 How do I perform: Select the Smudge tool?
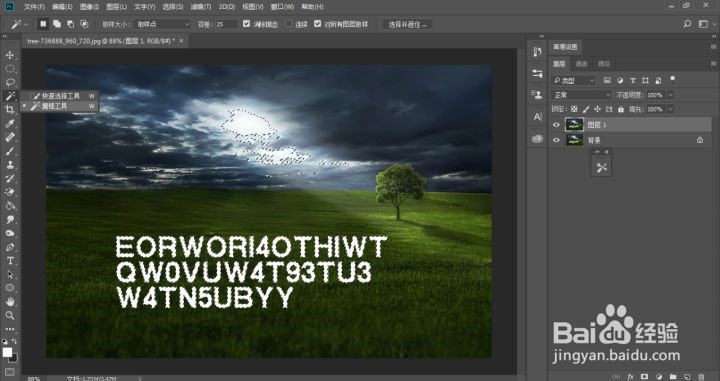pos(10,219)
